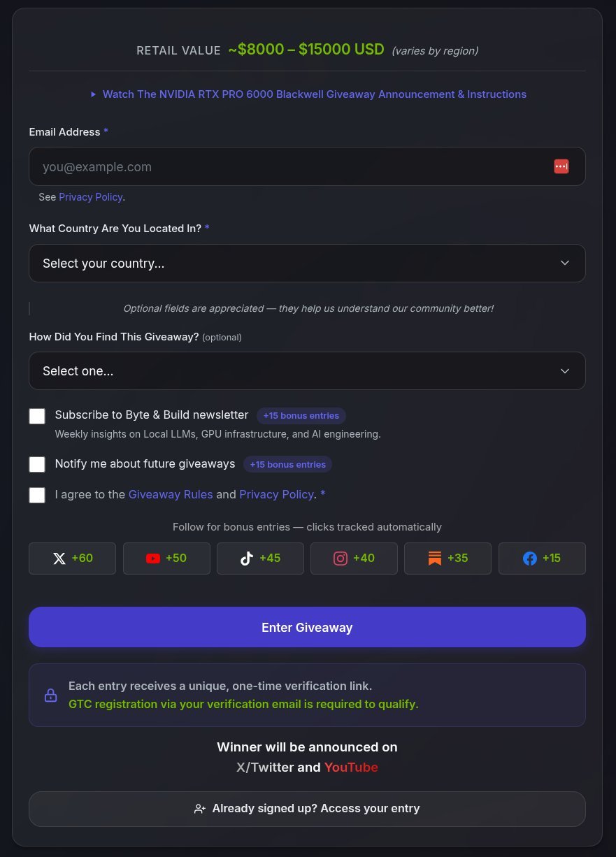Click the lock icon beside verification notice
Screen dimensions: 616x857
50,696
